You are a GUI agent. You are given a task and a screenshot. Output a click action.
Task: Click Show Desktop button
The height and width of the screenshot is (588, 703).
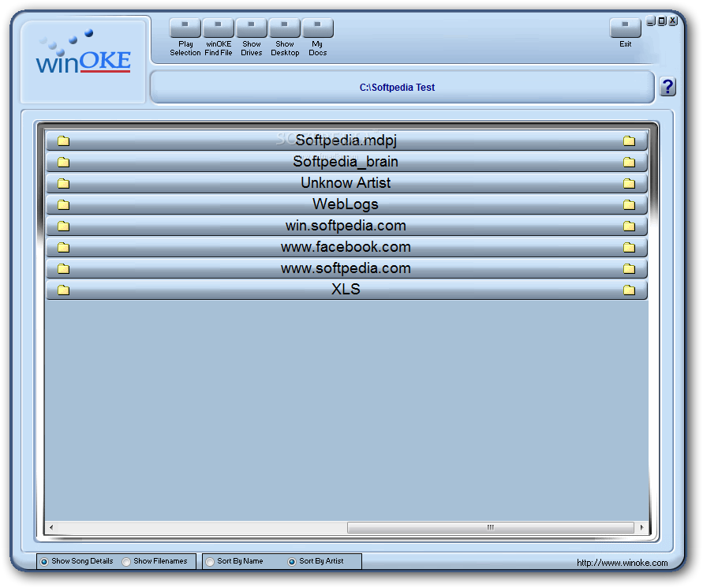click(x=285, y=28)
